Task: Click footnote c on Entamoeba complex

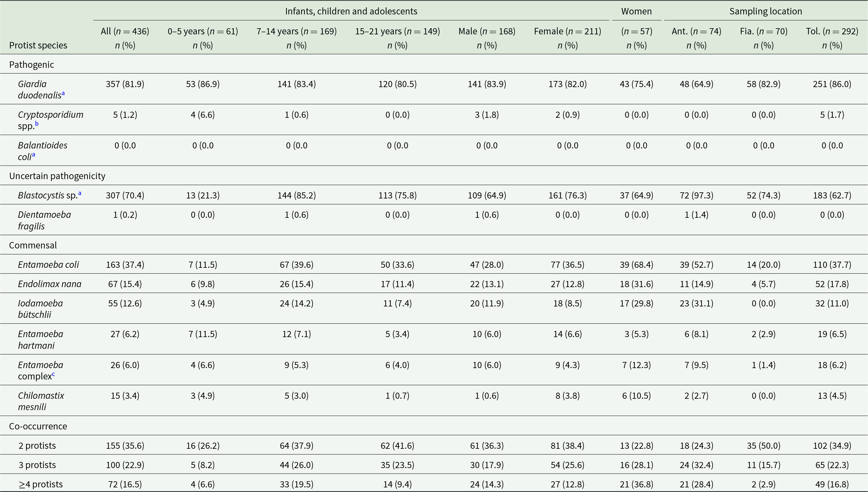Action: pyautogui.click(x=53, y=375)
